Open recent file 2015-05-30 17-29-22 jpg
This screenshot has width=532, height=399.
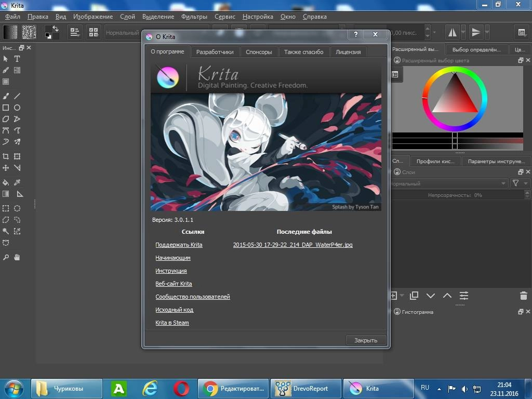(293, 245)
